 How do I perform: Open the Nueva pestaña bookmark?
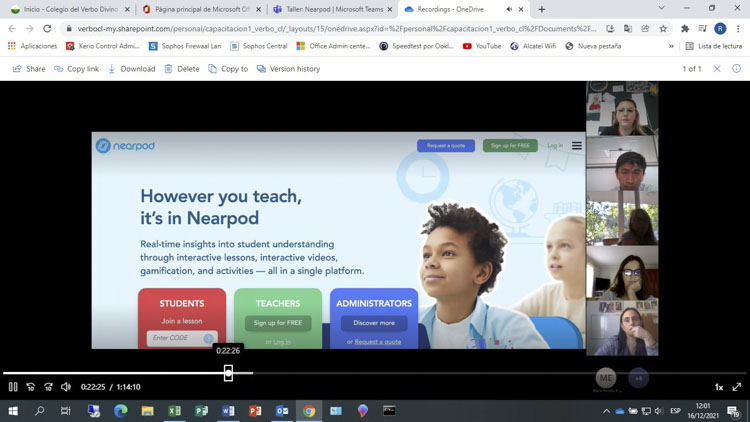tap(593, 46)
